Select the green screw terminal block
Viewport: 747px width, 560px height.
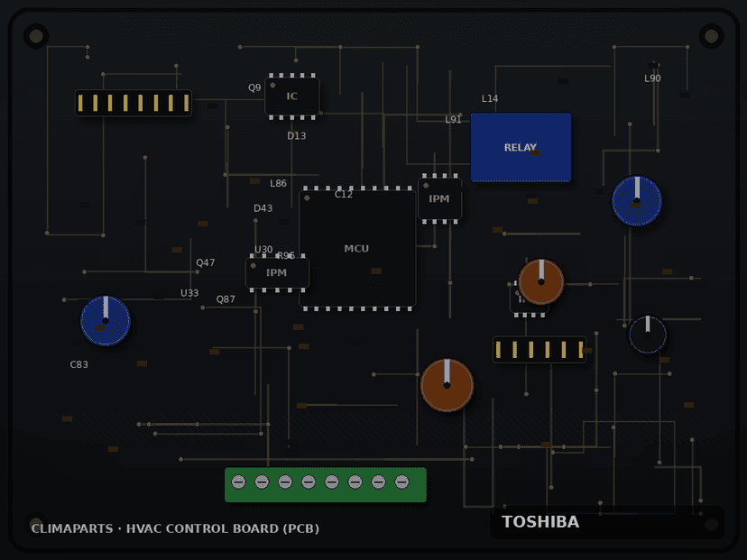326,485
